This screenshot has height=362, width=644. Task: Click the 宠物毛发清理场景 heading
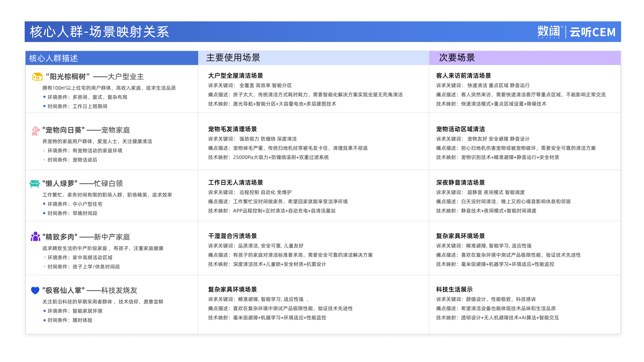(232, 129)
